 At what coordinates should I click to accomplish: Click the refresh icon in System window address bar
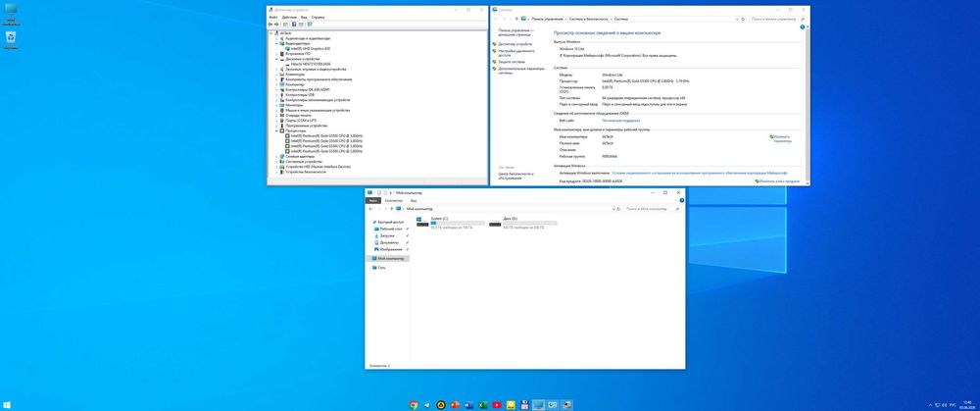[x=743, y=20]
